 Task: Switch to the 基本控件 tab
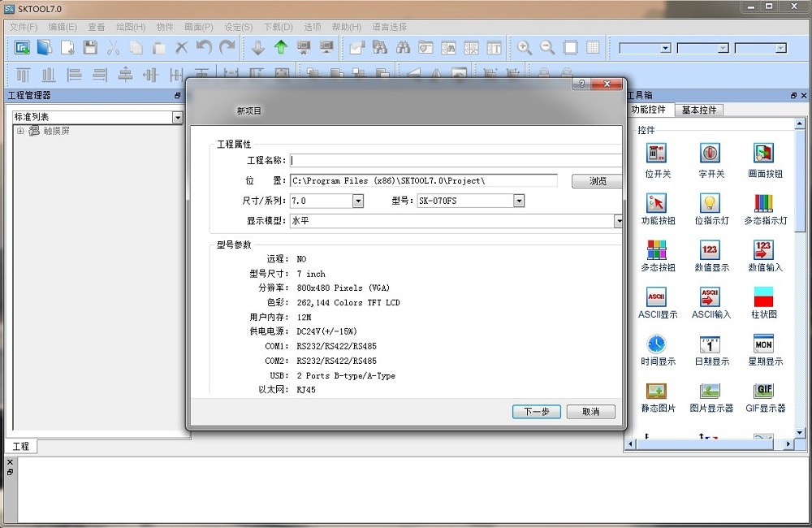[698, 110]
